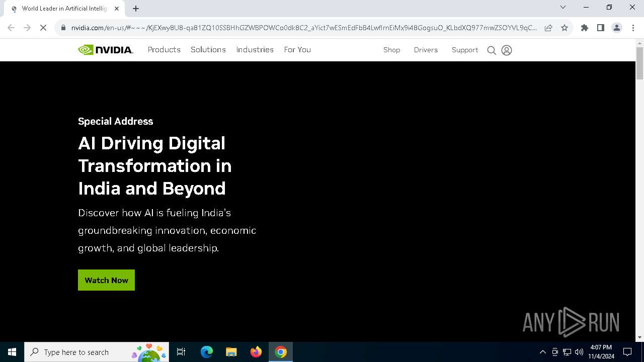Open the Products menu
The width and height of the screenshot is (644, 362).
pyautogui.click(x=164, y=50)
